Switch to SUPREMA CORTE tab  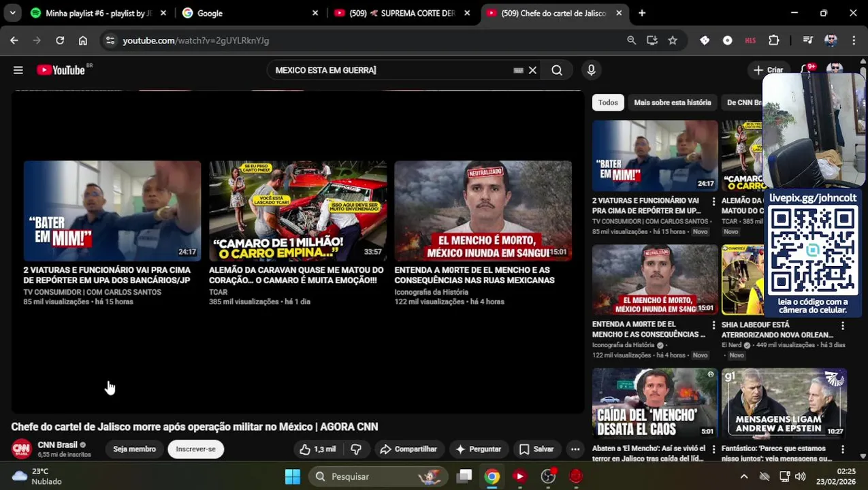(x=403, y=13)
